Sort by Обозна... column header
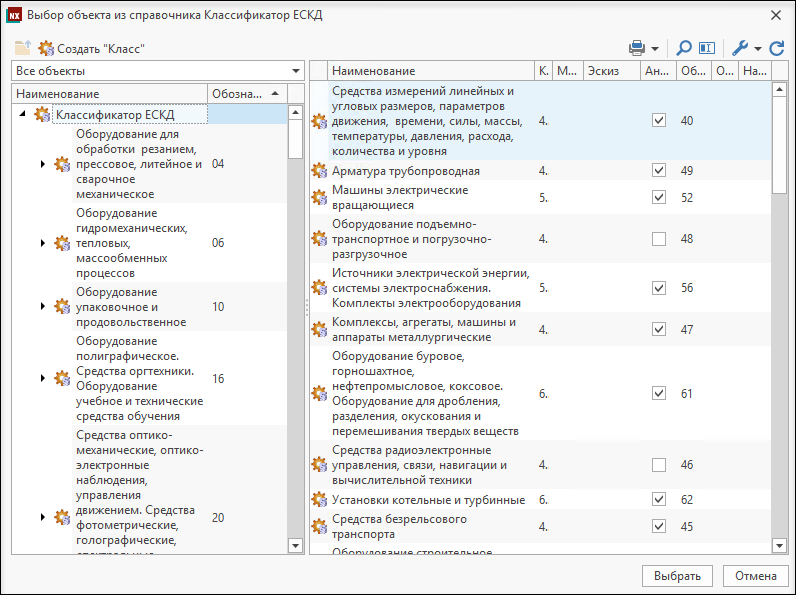The height and width of the screenshot is (595, 796). pyautogui.click(x=247, y=94)
